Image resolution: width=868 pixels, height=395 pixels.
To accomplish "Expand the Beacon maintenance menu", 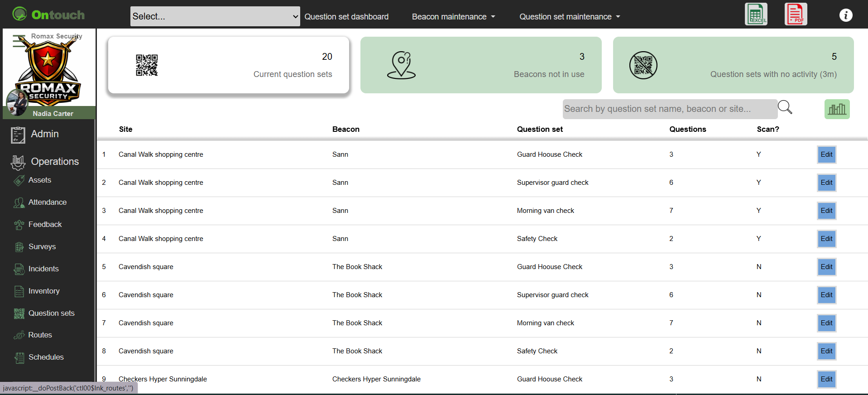I will 453,17.
